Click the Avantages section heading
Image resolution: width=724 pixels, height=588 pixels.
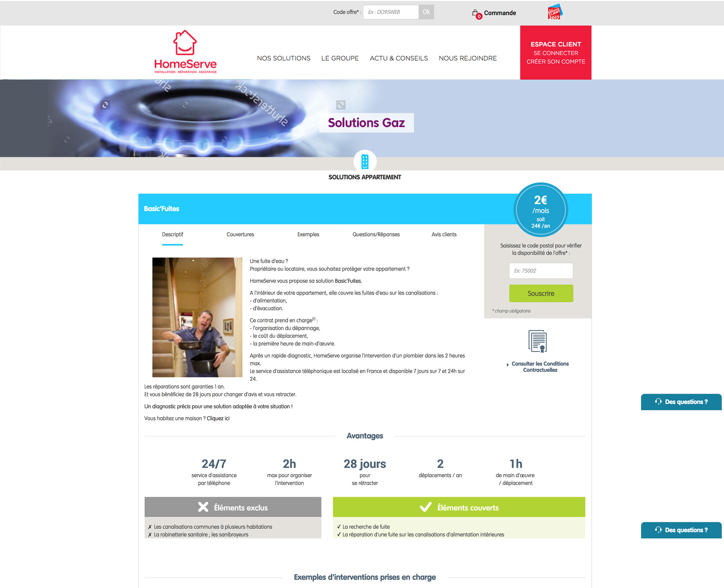(x=365, y=436)
